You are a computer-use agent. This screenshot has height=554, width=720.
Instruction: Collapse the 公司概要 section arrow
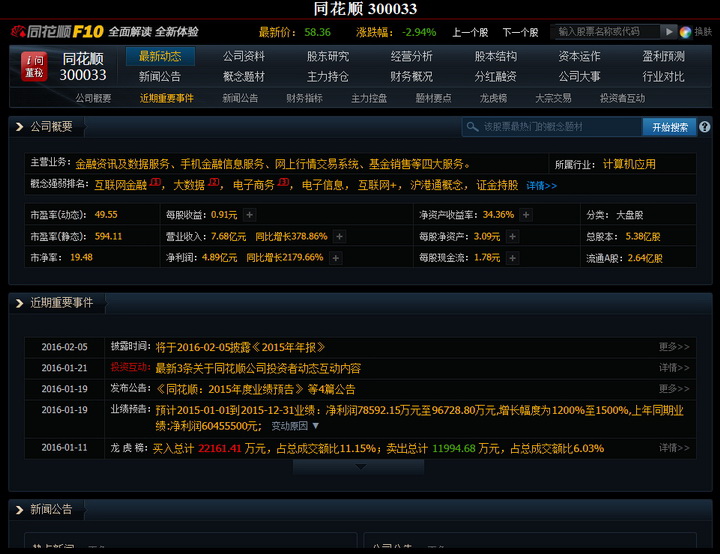[x=19, y=127]
